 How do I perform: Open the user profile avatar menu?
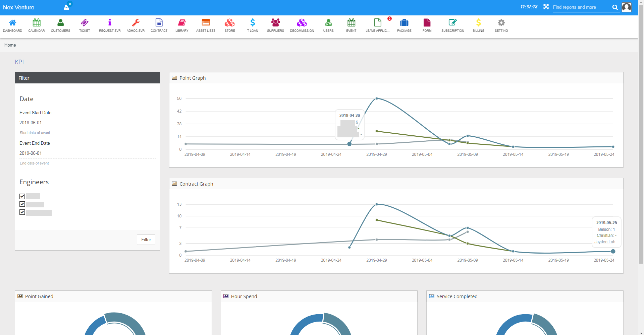(x=626, y=7)
